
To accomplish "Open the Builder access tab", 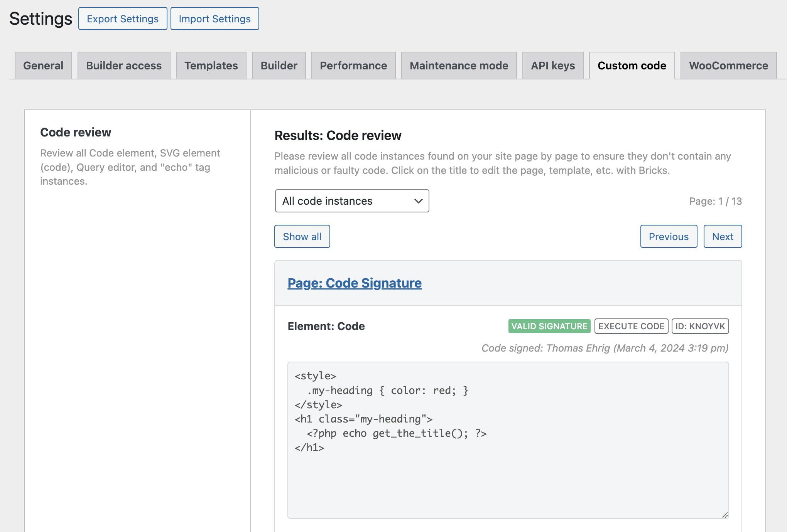I will click(x=124, y=66).
